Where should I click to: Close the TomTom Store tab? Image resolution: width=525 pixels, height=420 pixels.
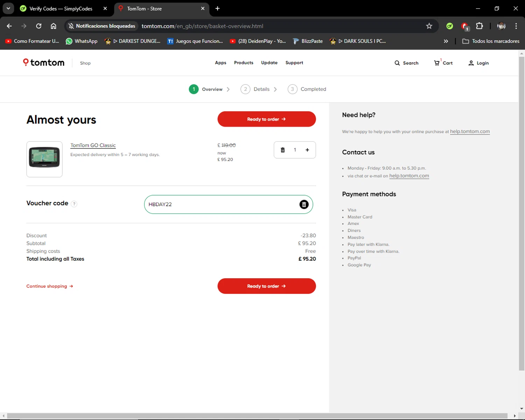tap(203, 8)
